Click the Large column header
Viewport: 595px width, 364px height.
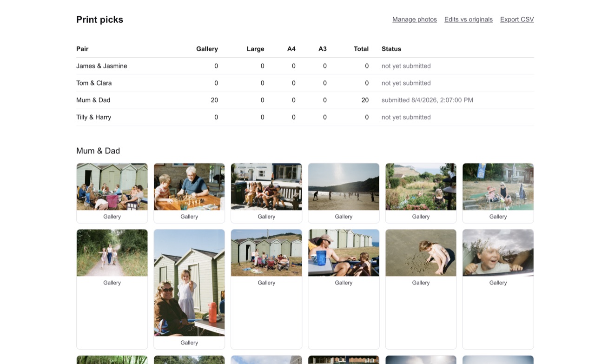(255, 49)
